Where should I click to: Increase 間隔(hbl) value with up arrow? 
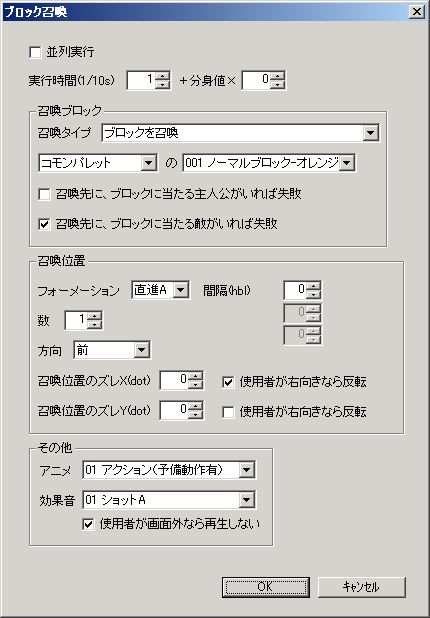(314, 286)
